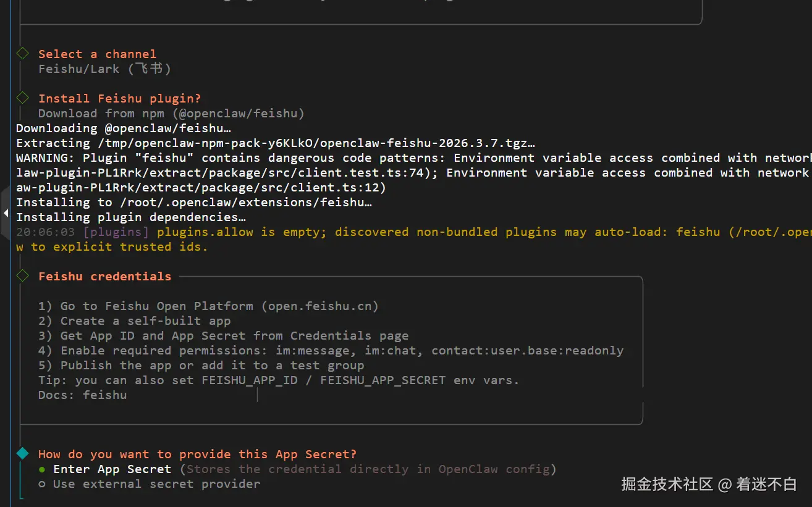The image size is (812, 507).
Task: Click the 20:06:03 log timestamp
Action: point(45,232)
